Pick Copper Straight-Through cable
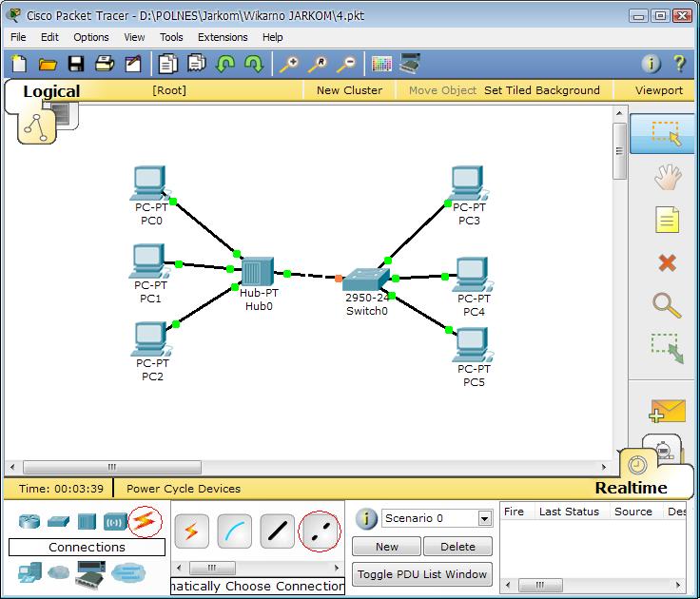The image size is (700, 599). click(277, 531)
